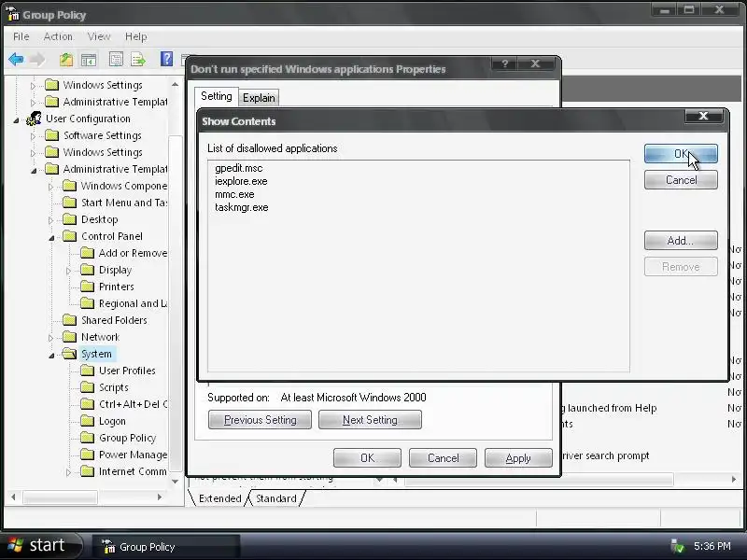Screen dimensions: 747x560
Task: Click the Properties toolbar icon
Action: [116, 60]
